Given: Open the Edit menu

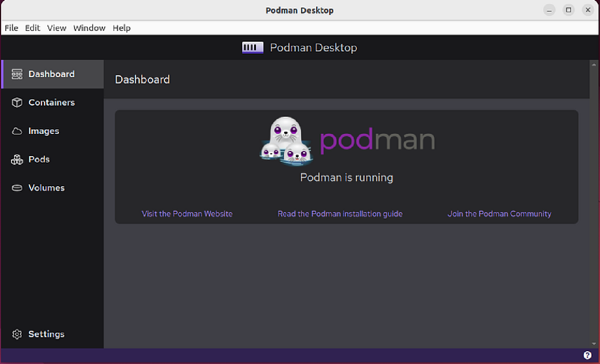Looking at the screenshot, I should 32,28.
